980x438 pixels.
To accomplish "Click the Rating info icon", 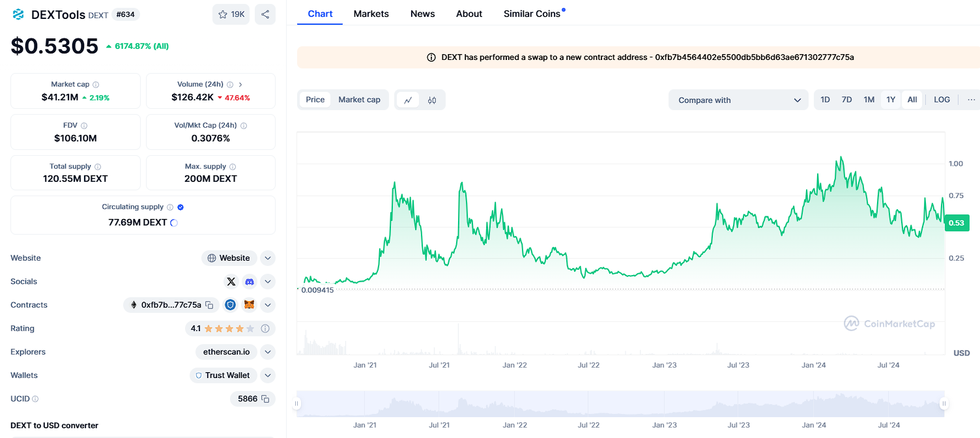I will pyautogui.click(x=265, y=328).
